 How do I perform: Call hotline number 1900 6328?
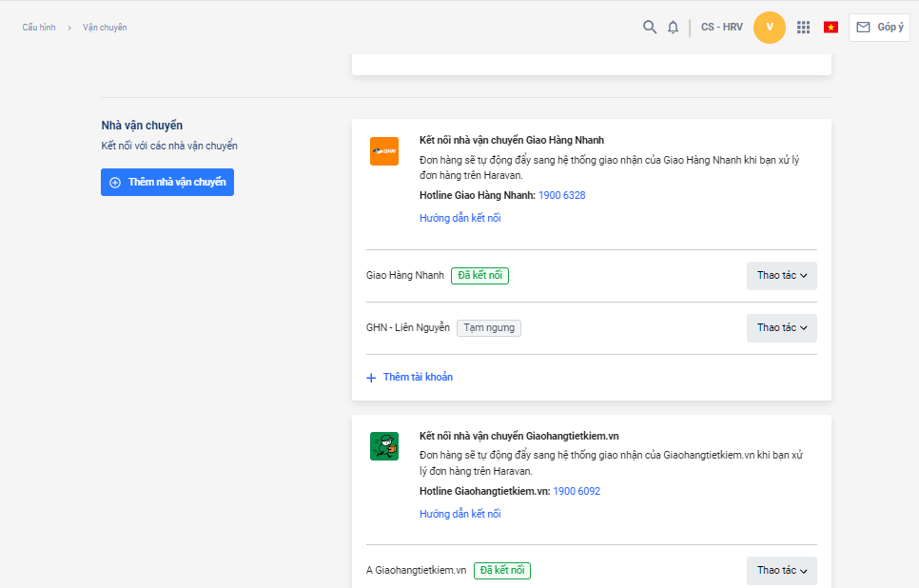pyautogui.click(x=561, y=195)
